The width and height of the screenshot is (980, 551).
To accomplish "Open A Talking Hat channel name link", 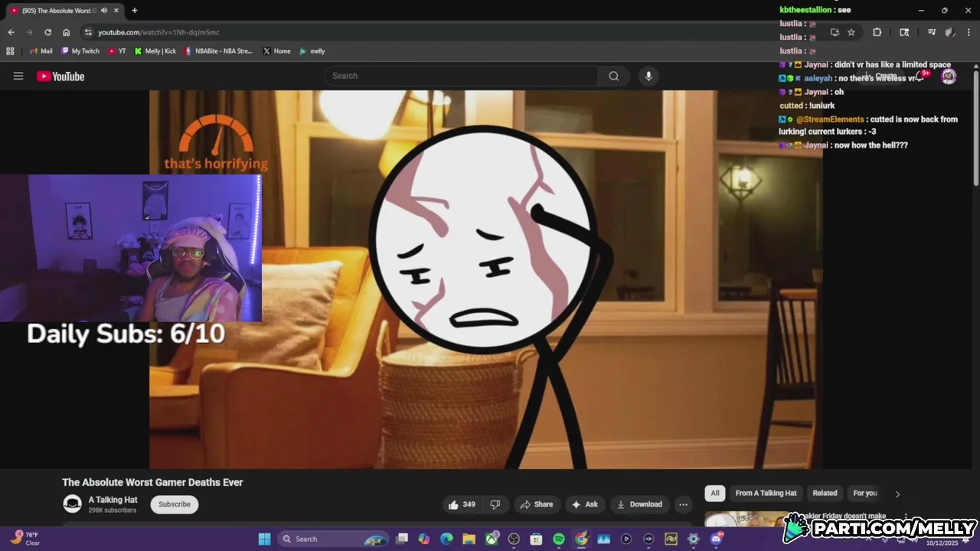I will (113, 500).
